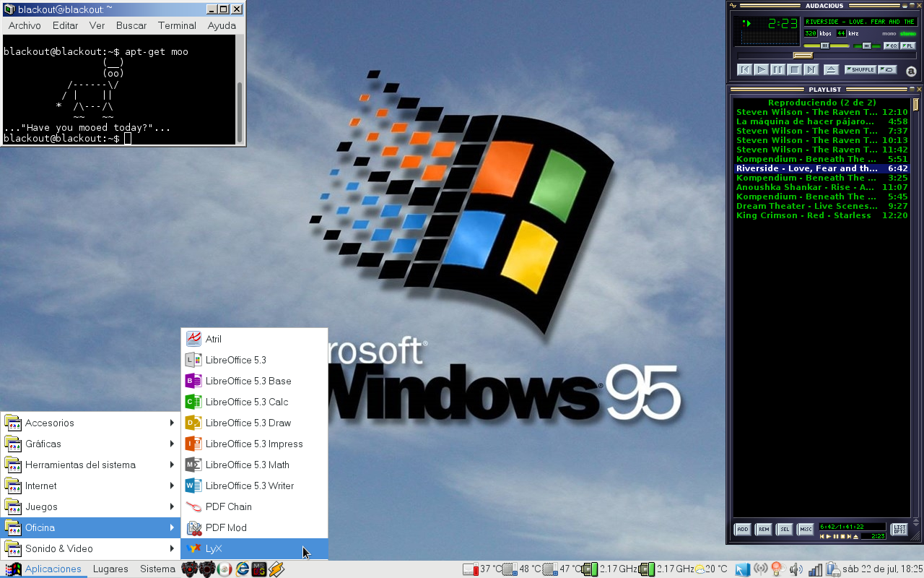
Task: Skip to previous track in Audacious main window
Action: tap(745, 70)
